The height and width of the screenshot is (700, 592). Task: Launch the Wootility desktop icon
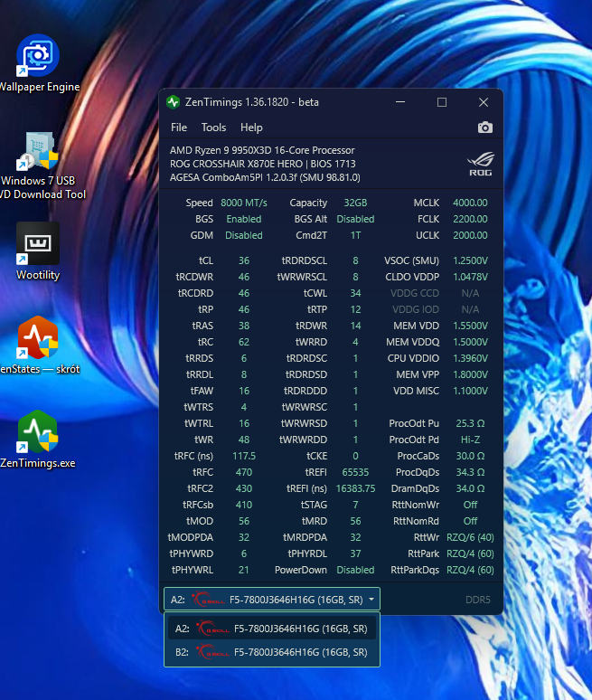point(38,245)
